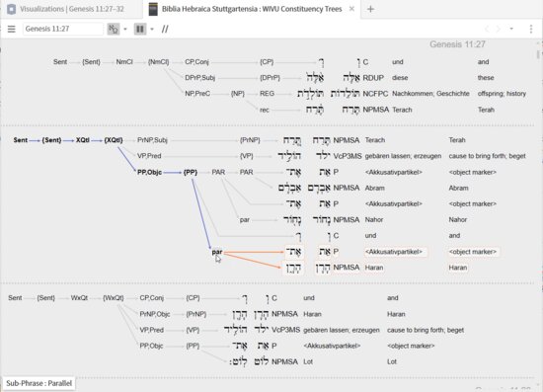Image resolution: width=543 pixels, height=392 pixels.
Task: Open the panel kebab menu
Action: 531,29
